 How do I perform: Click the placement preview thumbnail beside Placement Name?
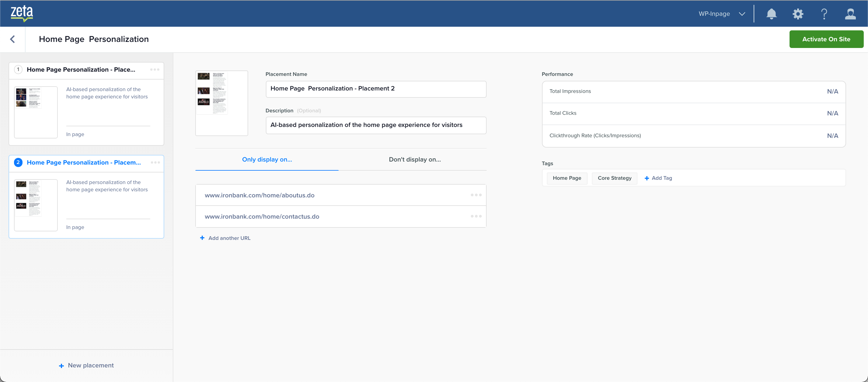tap(221, 103)
